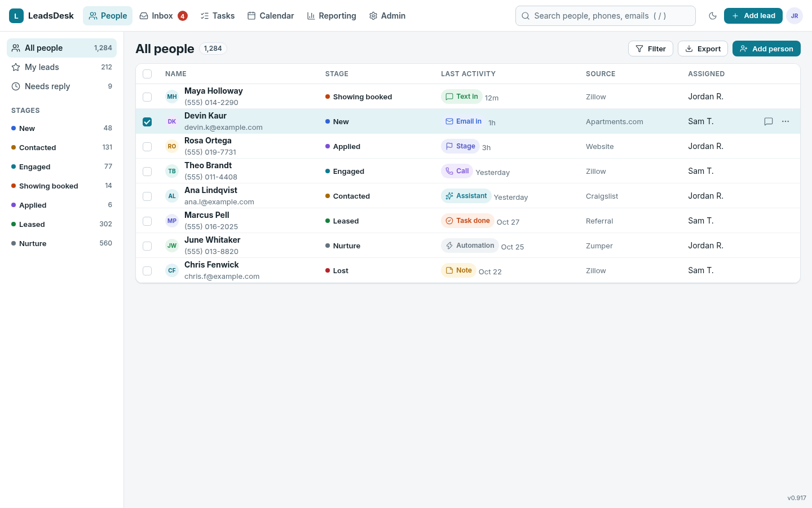Click June Whitaker's JW avatar
Image resolution: width=812 pixels, height=508 pixels.
click(x=172, y=246)
